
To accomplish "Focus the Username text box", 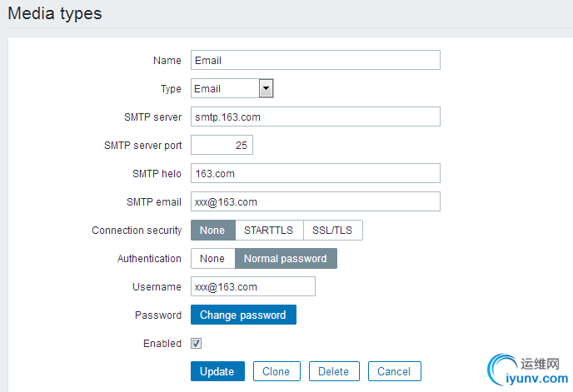I will (x=253, y=286).
